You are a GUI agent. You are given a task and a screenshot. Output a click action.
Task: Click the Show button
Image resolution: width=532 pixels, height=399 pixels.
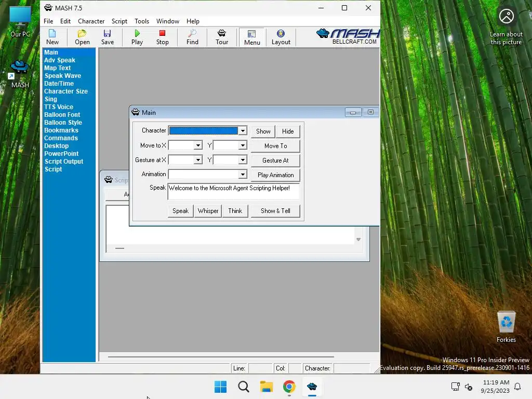[263, 131]
